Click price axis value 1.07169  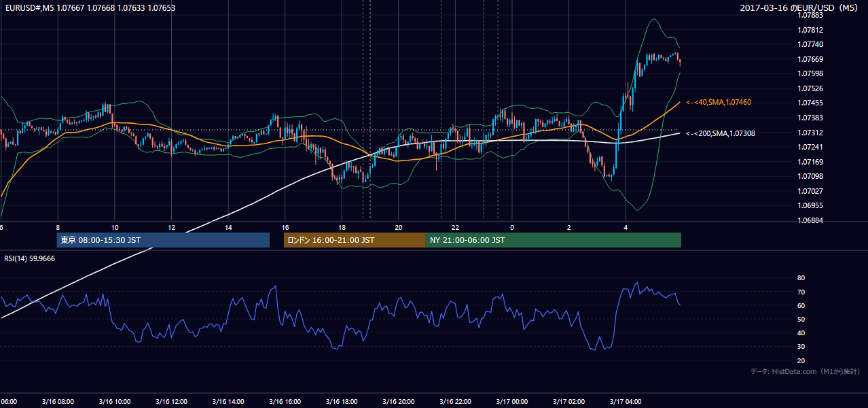[811, 162]
